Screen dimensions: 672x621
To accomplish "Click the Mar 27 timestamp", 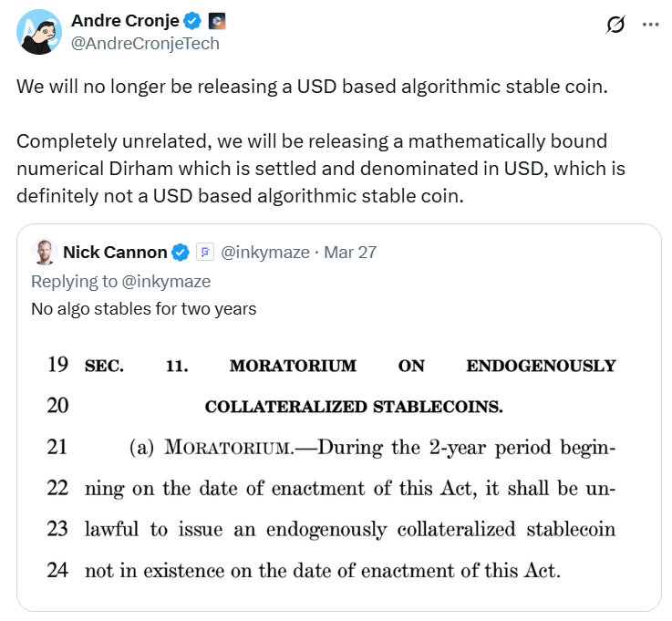I will coord(350,253).
